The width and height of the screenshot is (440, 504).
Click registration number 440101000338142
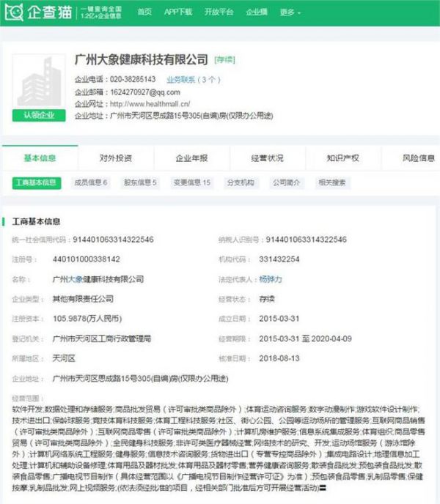(x=87, y=259)
